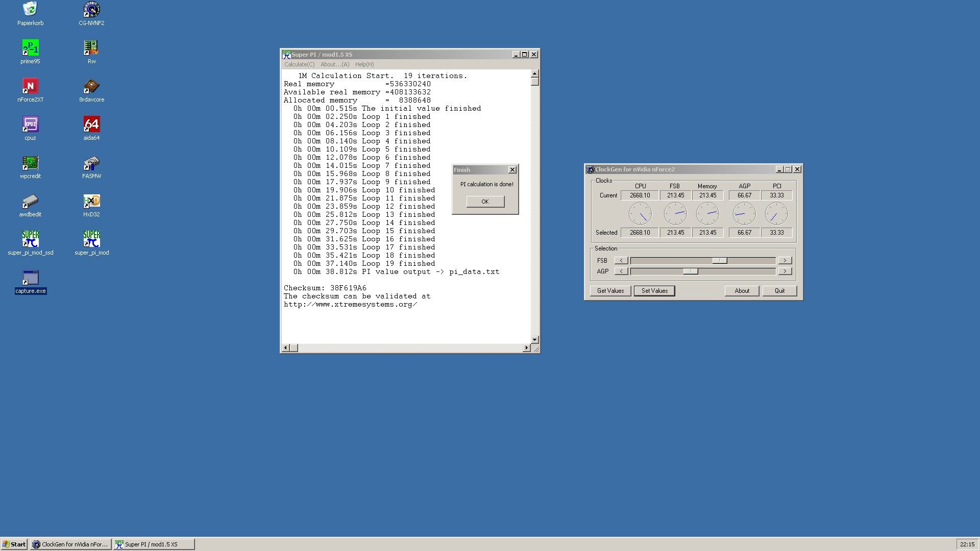Decrease FSB with the left arrow
The height and width of the screenshot is (551, 980).
[621, 261]
